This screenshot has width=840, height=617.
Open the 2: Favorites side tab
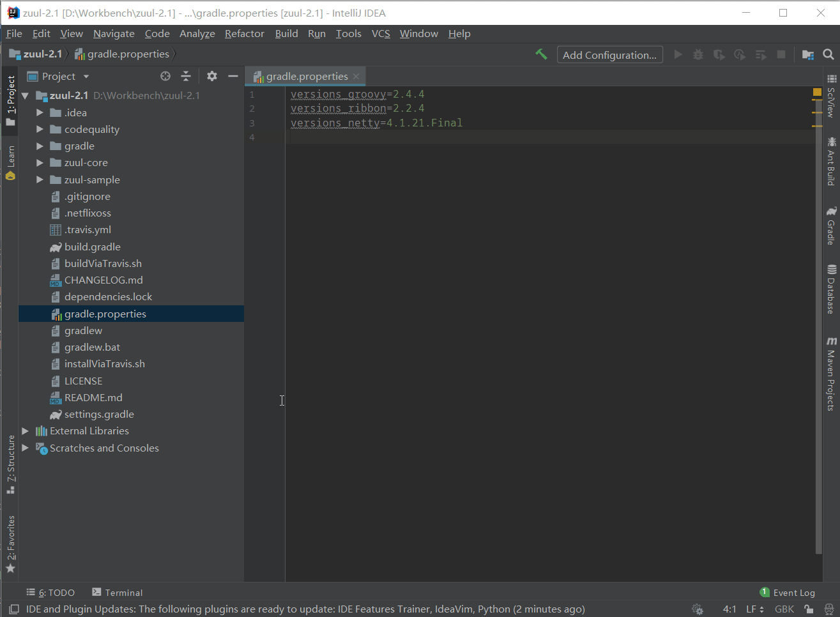(x=10, y=544)
